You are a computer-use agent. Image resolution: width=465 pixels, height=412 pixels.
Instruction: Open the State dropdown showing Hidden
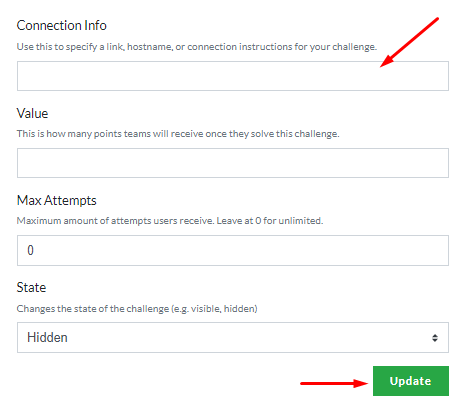coord(233,337)
